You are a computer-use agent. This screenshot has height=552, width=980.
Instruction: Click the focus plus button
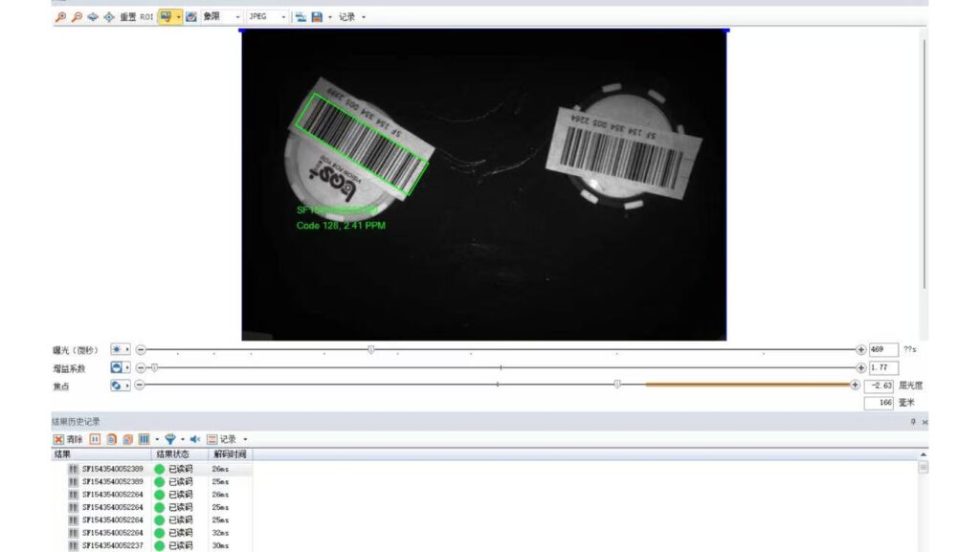click(855, 385)
